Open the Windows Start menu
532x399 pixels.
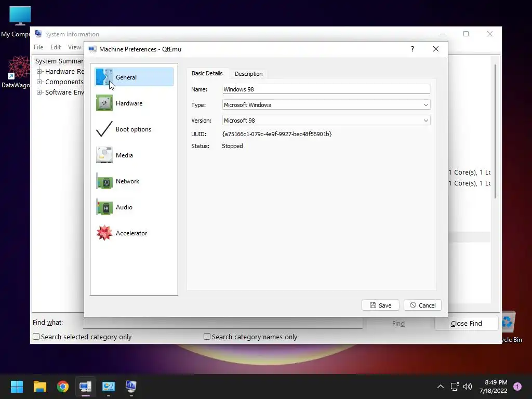(17, 386)
